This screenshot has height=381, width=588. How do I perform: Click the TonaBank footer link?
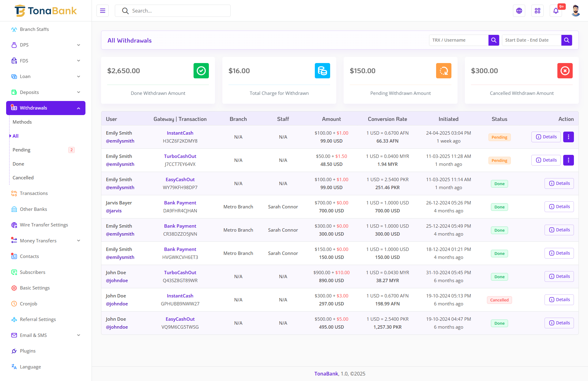(326, 374)
